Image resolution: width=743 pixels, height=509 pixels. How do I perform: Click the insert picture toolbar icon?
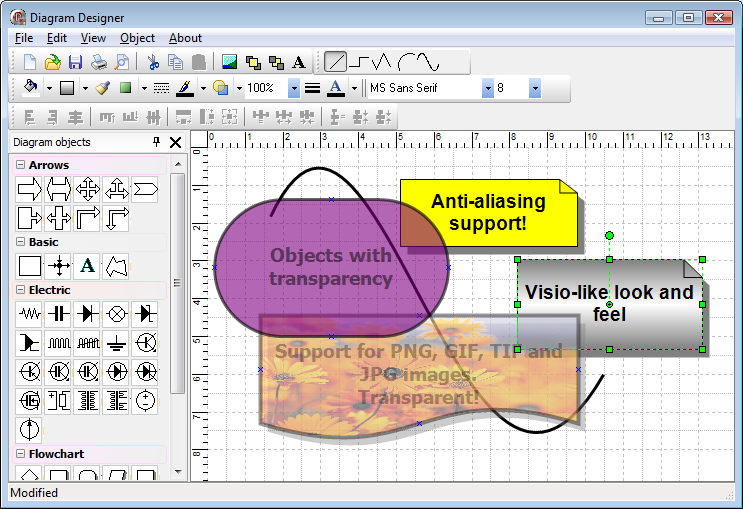click(x=229, y=62)
